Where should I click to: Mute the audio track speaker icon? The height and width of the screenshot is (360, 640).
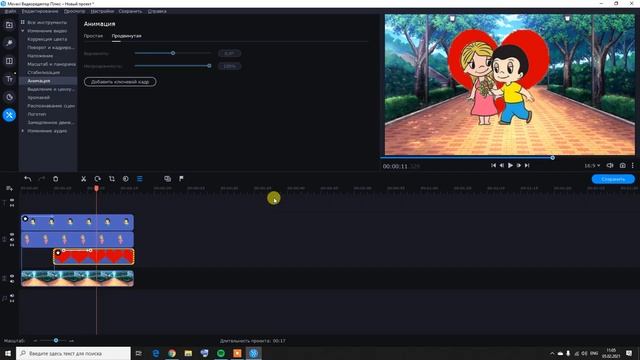point(12,296)
